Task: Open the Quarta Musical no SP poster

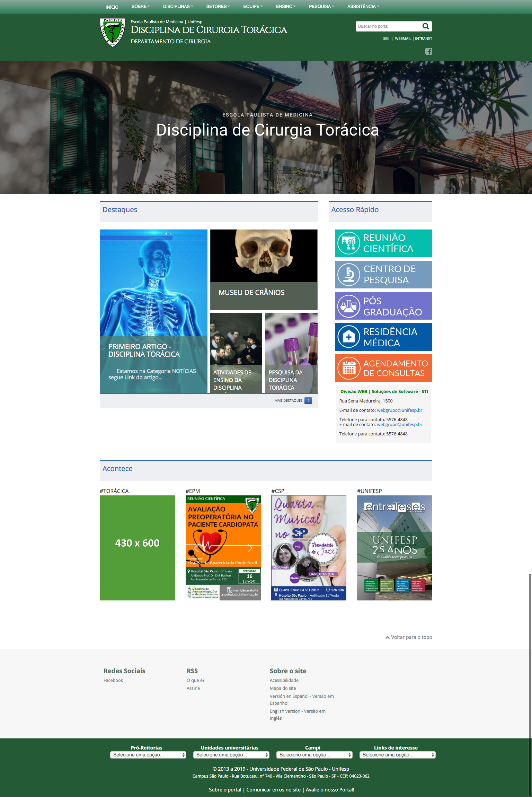Action: tap(309, 548)
